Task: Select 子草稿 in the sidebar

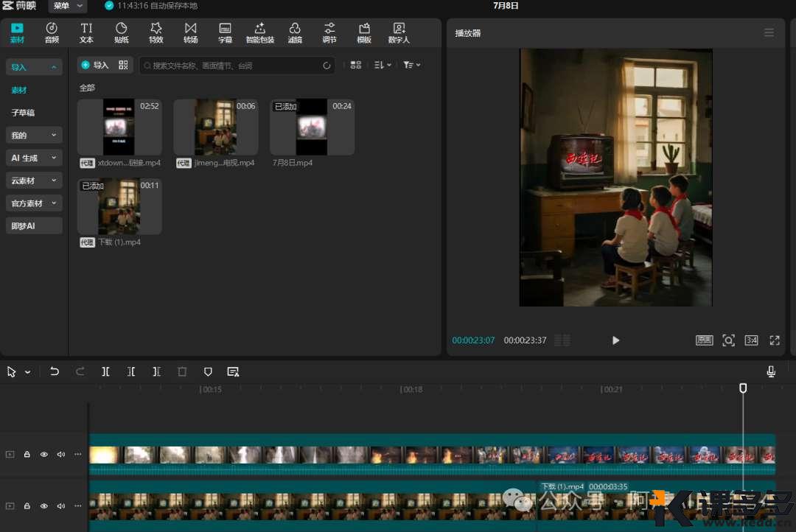Action: [x=23, y=113]
